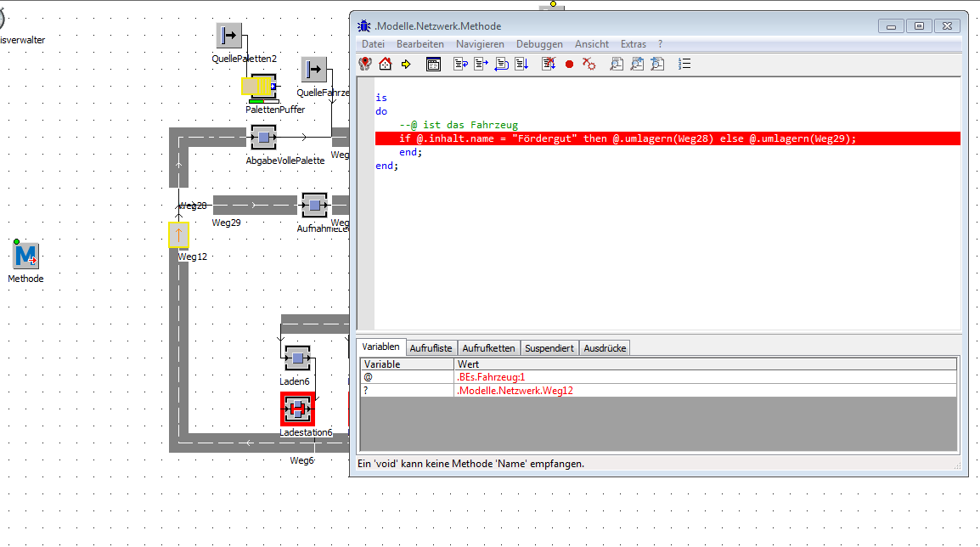The height and width of the screenshot is (547, 980).
Task: Click the red house home icon
Action: tap(386, 64)
